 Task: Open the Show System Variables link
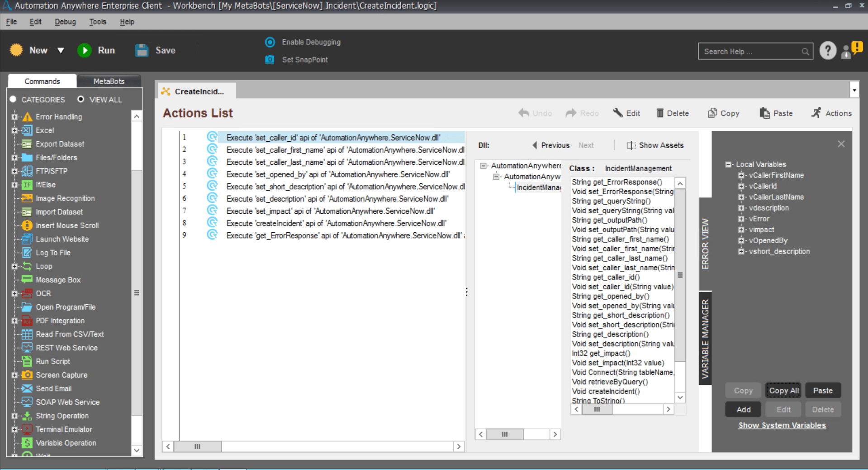click(x=782, y=425)
